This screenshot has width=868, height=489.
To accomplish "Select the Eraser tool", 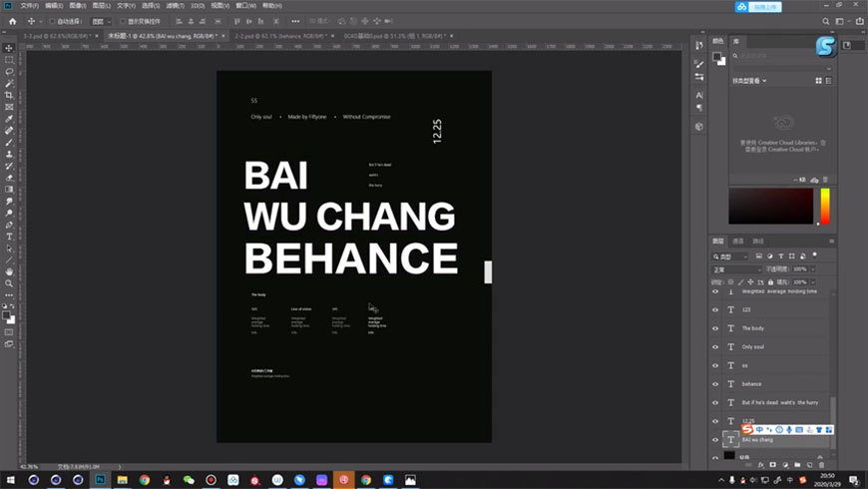I will coord(9,178).
